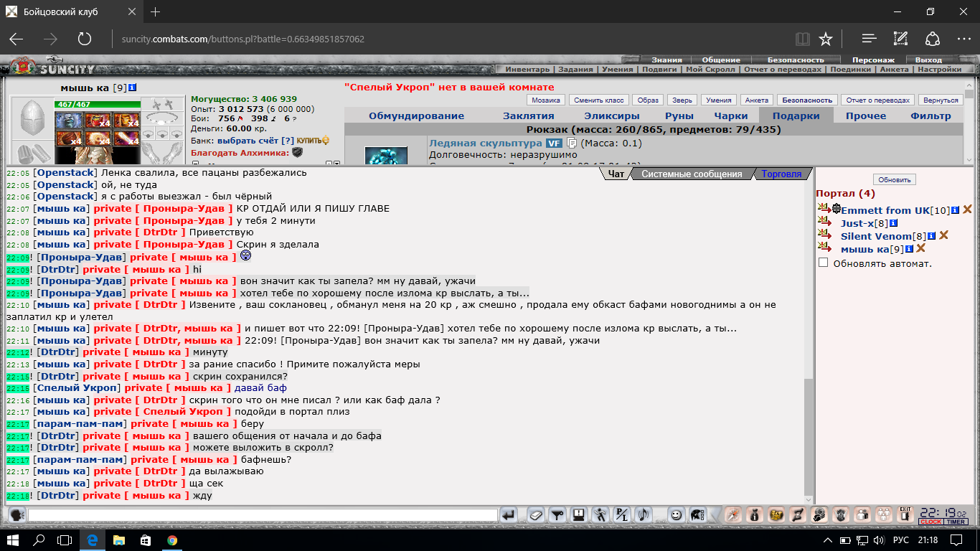980x551 pixels.
Task: Click the floppy disk save icon in chat bar
Action: tap(578, 514)
